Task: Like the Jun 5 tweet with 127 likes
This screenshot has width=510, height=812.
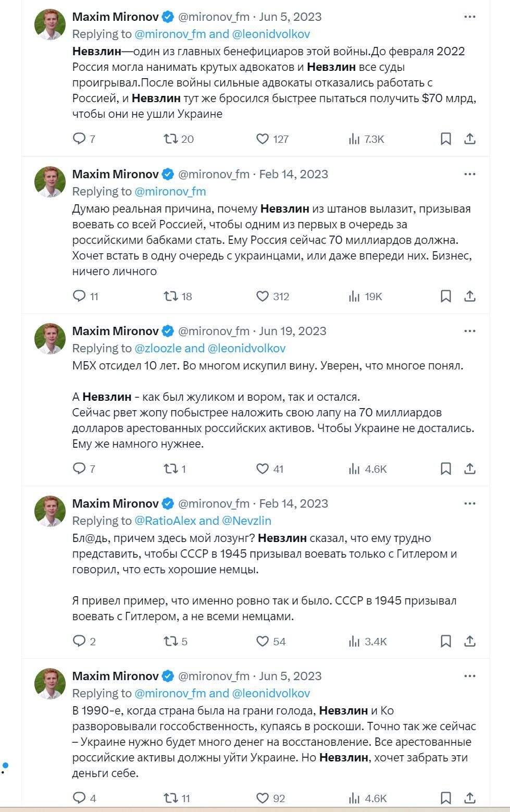Action: pyautogui.click(x=263, y=139)
